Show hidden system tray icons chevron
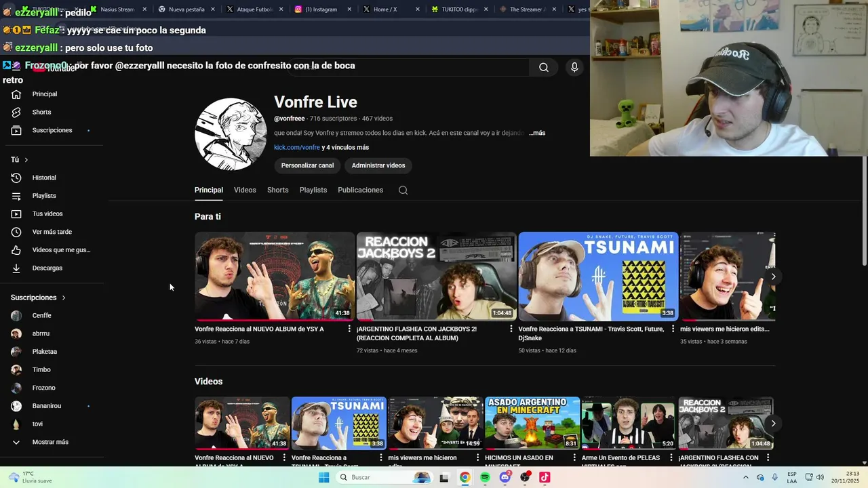868x488 pixels. coord(745,477)
